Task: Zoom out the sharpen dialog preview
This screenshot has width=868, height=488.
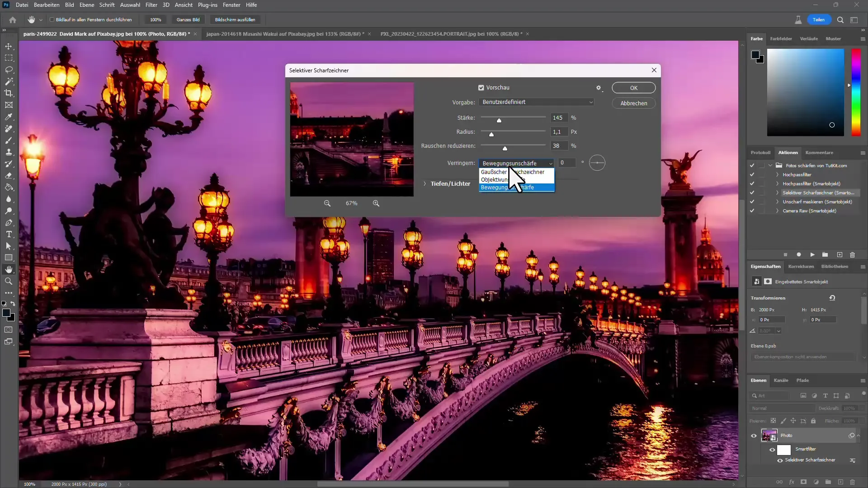Action: (x=327, y=203)
